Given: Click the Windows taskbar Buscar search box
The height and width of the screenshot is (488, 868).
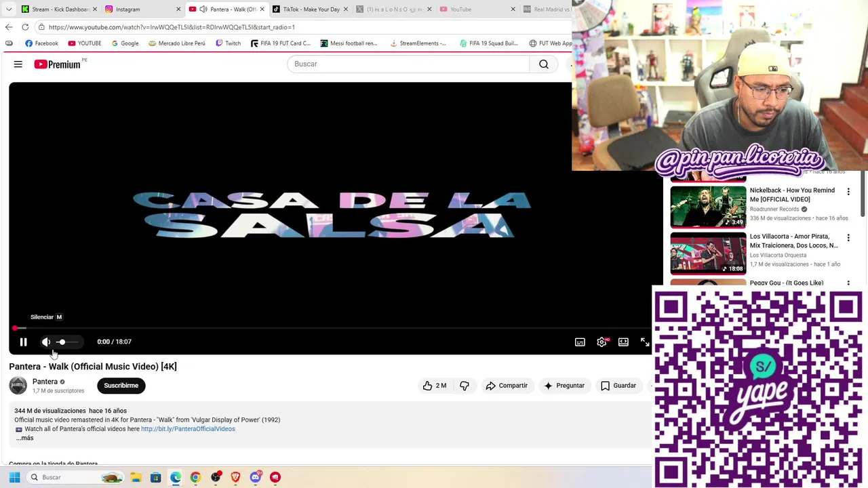Looking at the screenshot, I should point(77,477).
